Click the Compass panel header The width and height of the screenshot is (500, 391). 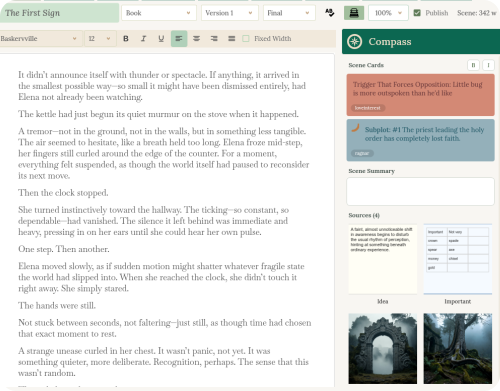pyautogui.click(x=421, y=42)
